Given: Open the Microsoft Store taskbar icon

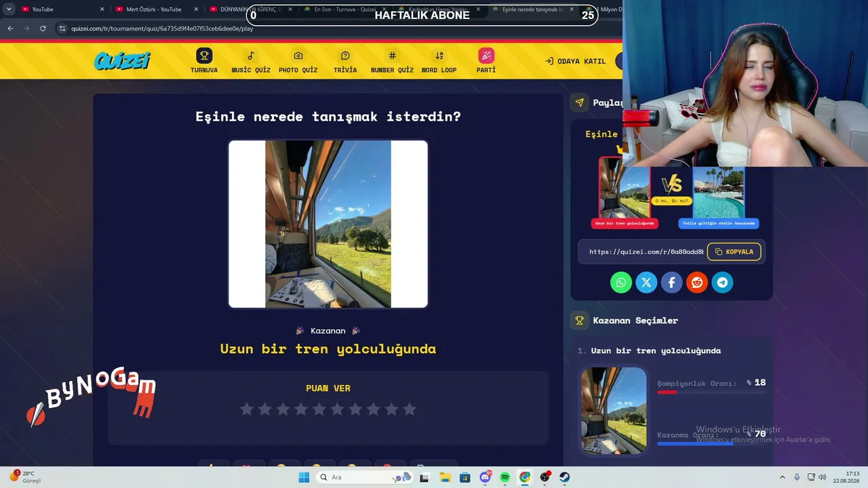Looking at the screenshot, I should pyautogui.click(x=465, y=477).
